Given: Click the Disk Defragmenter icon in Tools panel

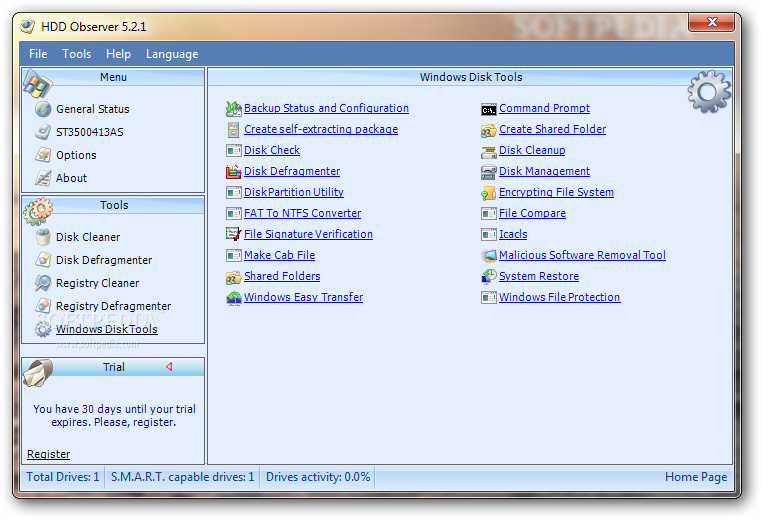Looking at the screenshot, I should [x=43, y=260].
